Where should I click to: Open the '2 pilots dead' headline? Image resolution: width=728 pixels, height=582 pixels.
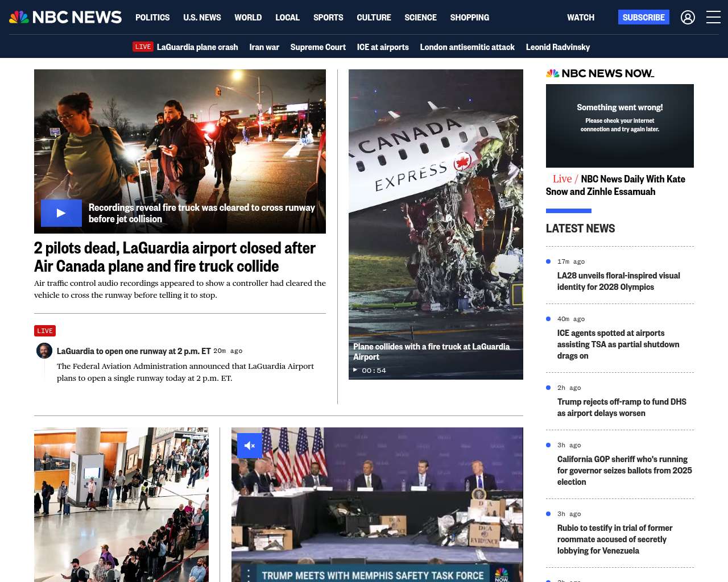pyautogui.click(x=175, y=257)
